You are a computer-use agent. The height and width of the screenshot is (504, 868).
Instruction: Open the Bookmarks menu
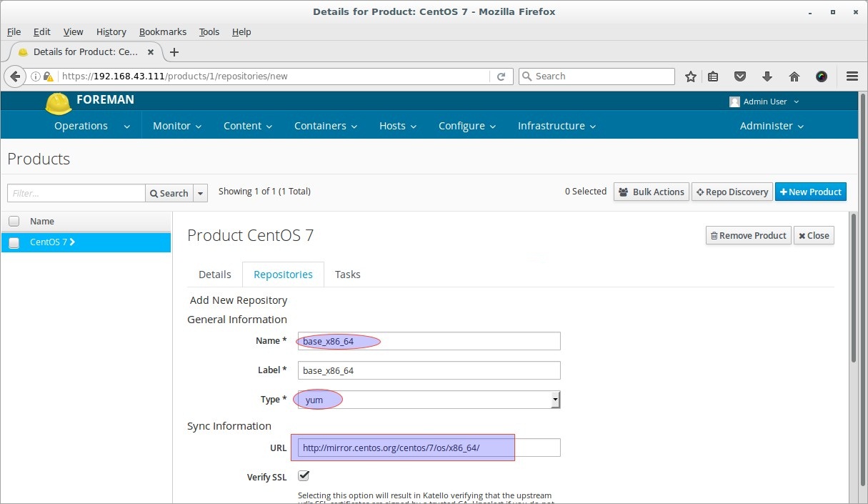click(x=163, y=31)
